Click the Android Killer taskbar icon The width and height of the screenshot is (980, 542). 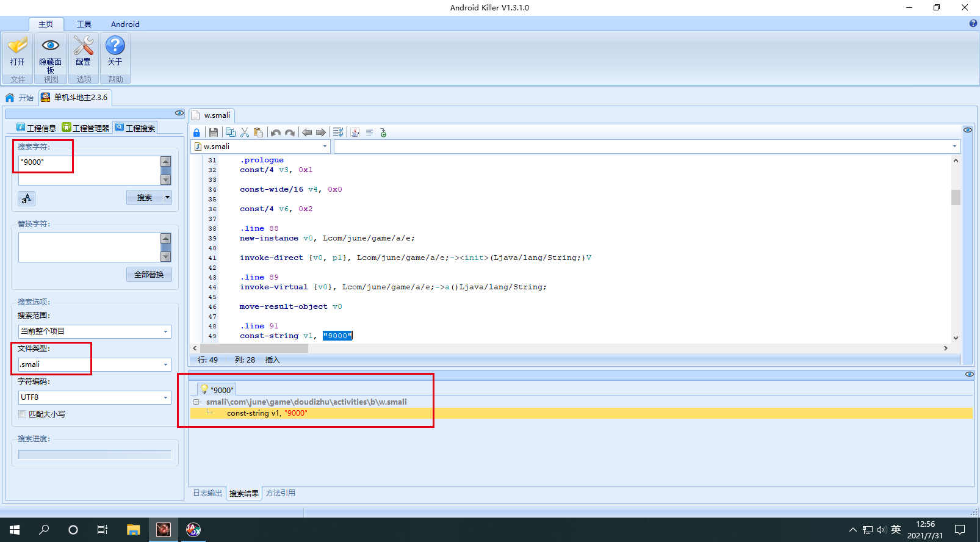(x=164, y=530)
